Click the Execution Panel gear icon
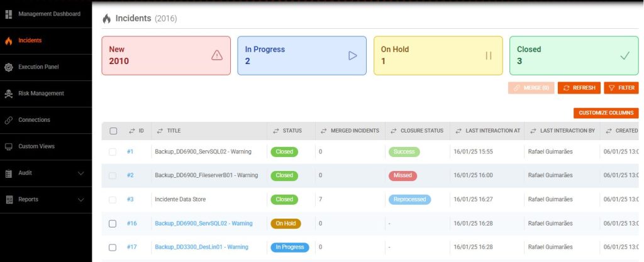 coord(9,67)
